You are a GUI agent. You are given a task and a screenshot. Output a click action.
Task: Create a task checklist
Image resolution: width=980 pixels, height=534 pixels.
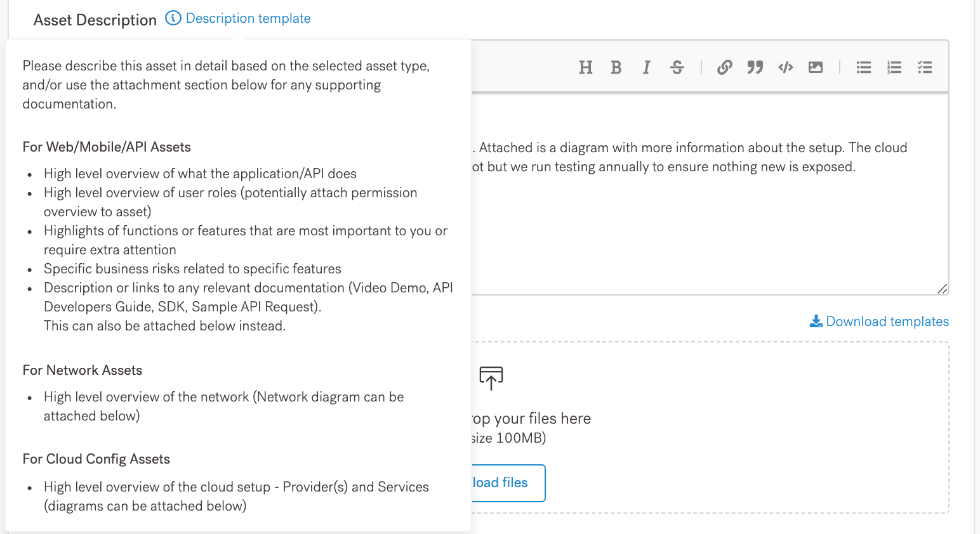[x=924, y=67]
